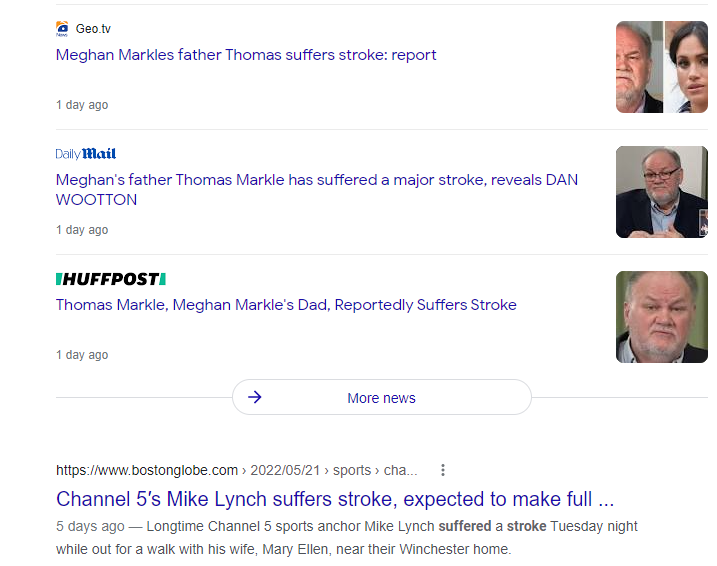This screenshot has height=566, width=717.
Task: Click the Mike Lynch snippet description text
Action: click(x=347, y=538)
